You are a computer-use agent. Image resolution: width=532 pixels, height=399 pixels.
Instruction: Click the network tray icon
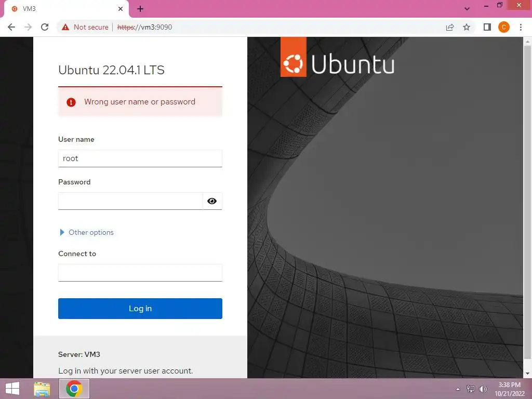click(x=470, y=389)
